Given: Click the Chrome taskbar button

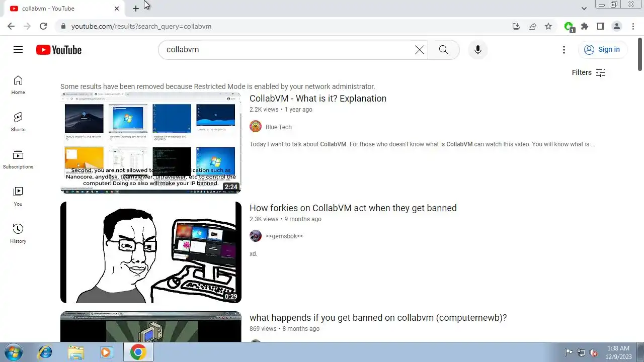Looking at the screenshot, I should 138,352.
